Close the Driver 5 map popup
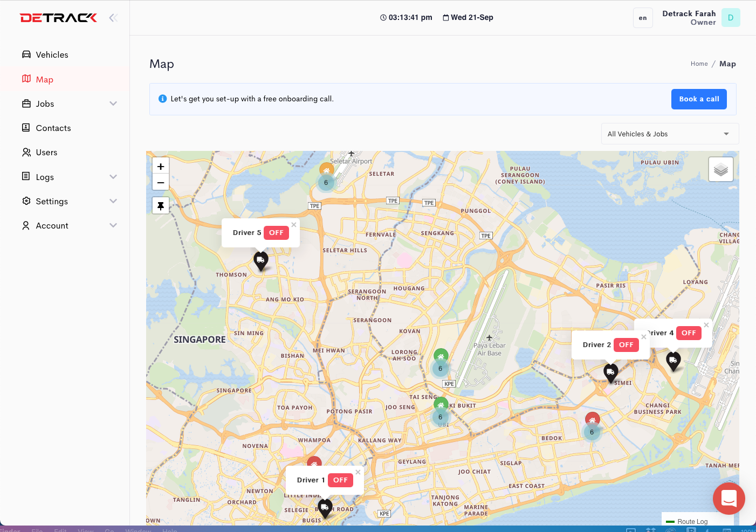Image resolution: width=756 pixels, height=532 pixels. 294,224
